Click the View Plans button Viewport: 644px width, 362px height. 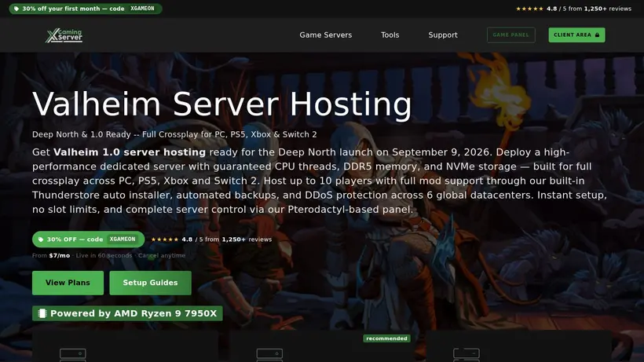point(68,283)
